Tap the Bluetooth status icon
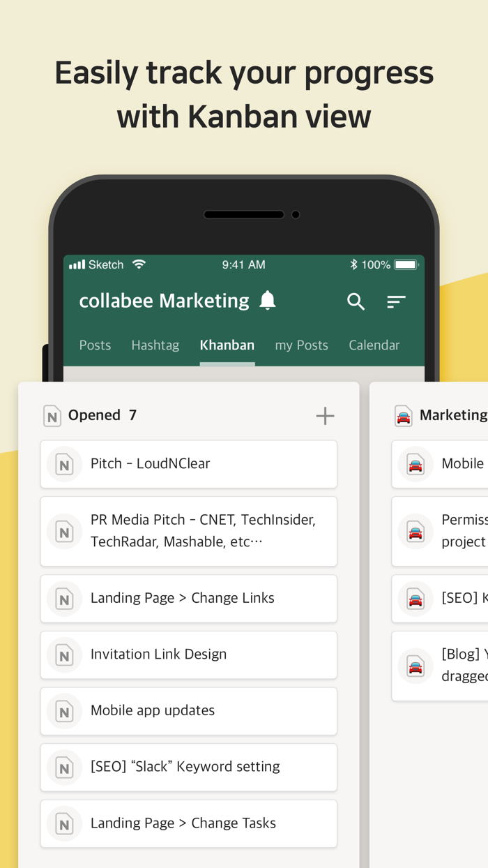 (x=353, y=264)
